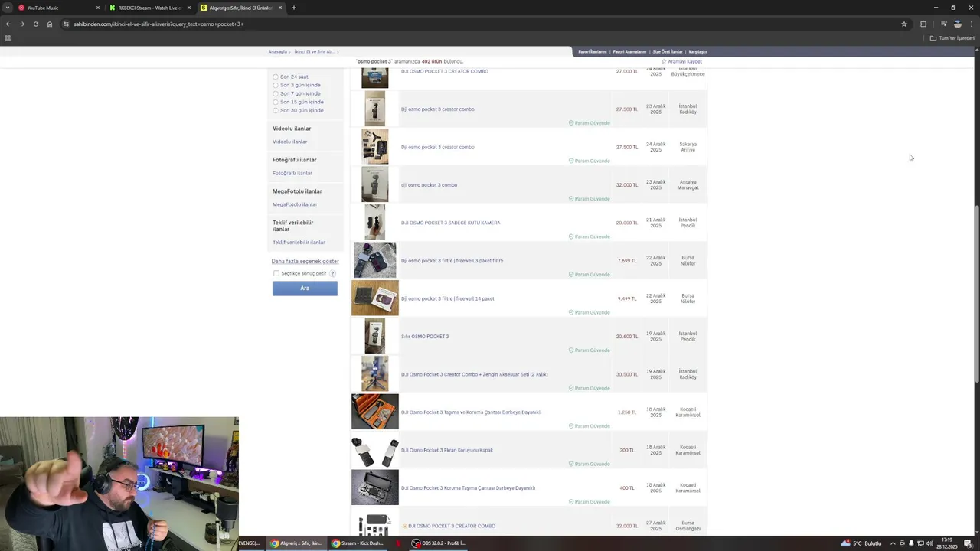The image size is (980, 551).
Task: Go back with the browser back arrow
Action: tap(8, 24)
